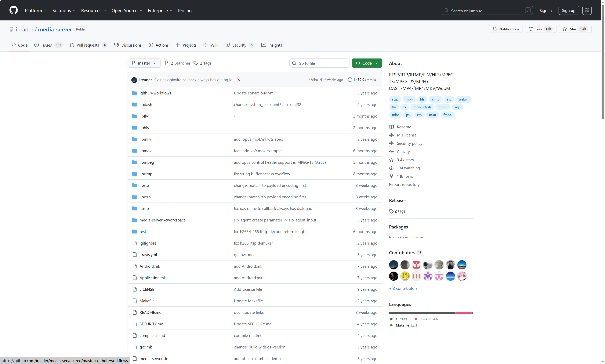605x364 pixels.
Task: Open the Readme book icon in About
Action: click(391, 127)
